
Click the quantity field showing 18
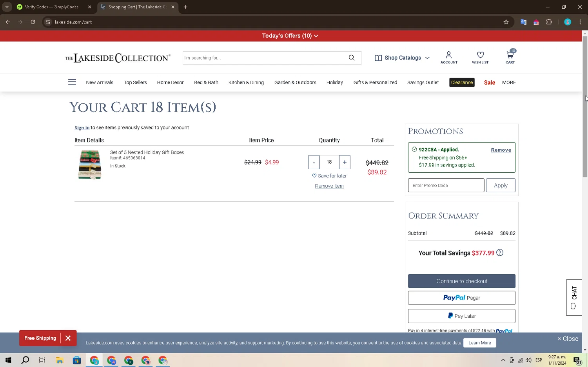click(329, 162)
